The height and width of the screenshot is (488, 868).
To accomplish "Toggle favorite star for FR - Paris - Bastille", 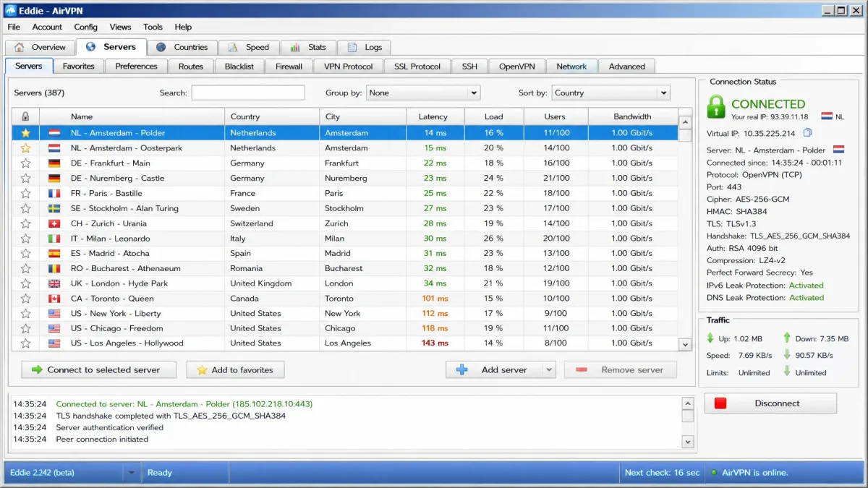I will pyautogui.click(x=25, y=194).
